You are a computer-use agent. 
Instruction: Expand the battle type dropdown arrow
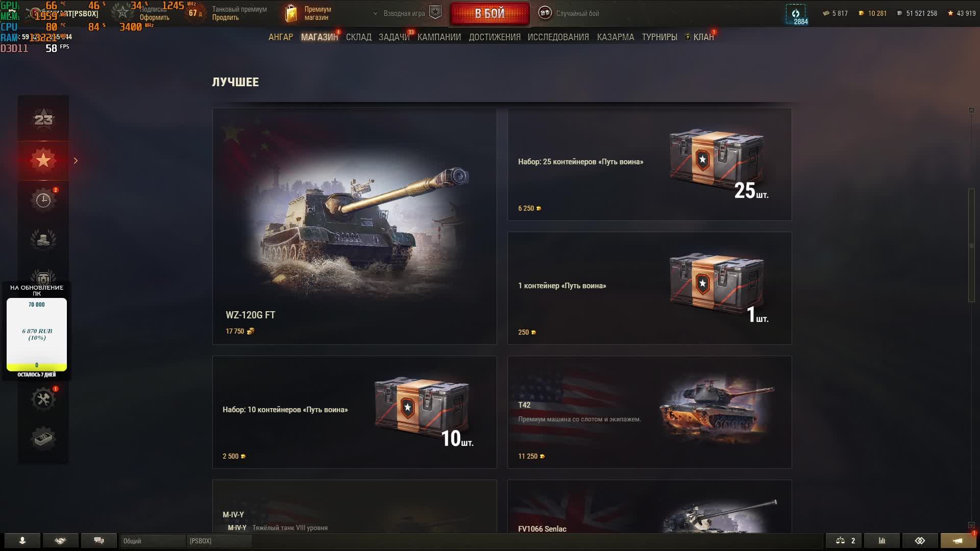click(375, 14)
